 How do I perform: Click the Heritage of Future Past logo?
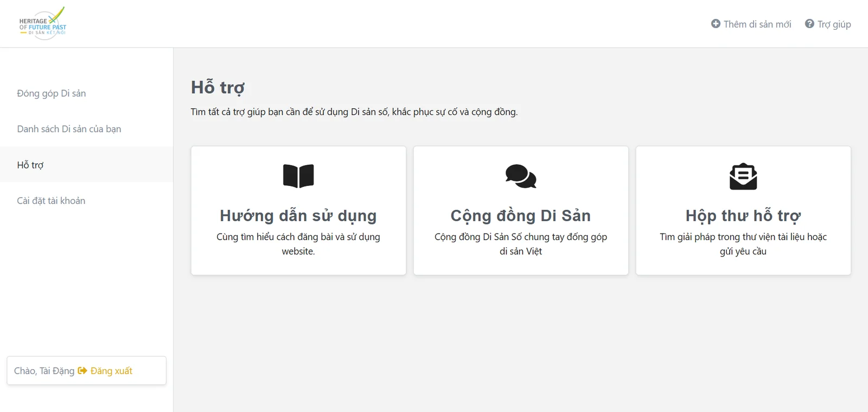[43, 24]
